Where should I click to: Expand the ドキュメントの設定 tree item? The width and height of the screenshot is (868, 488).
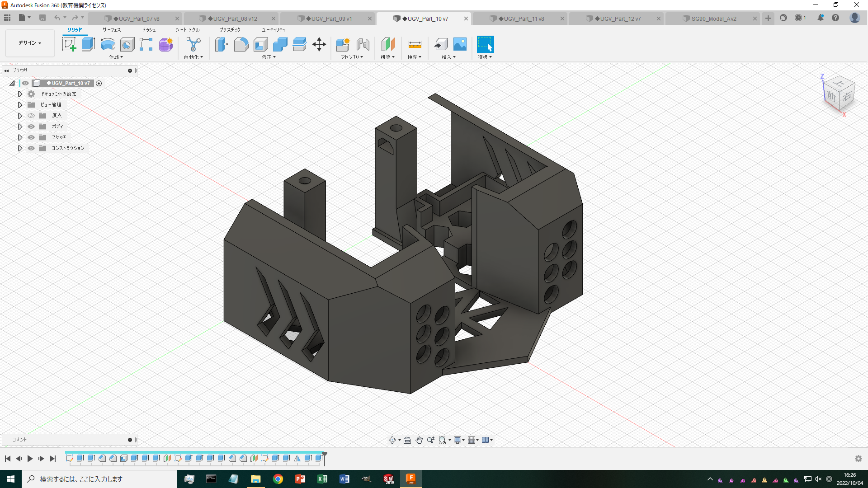click(19, 94)
